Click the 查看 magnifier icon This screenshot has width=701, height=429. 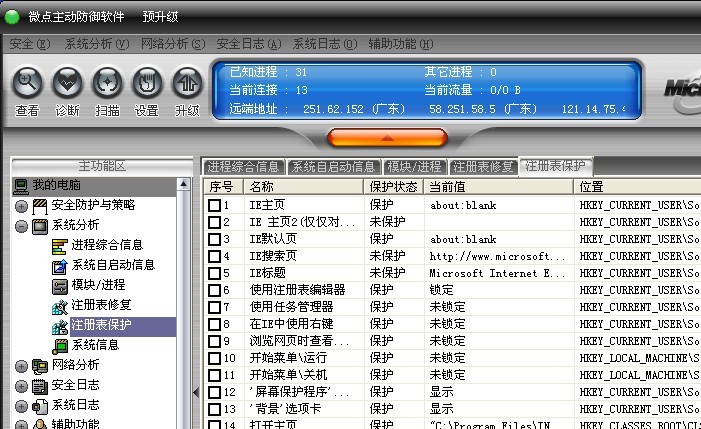pos(27,83)
